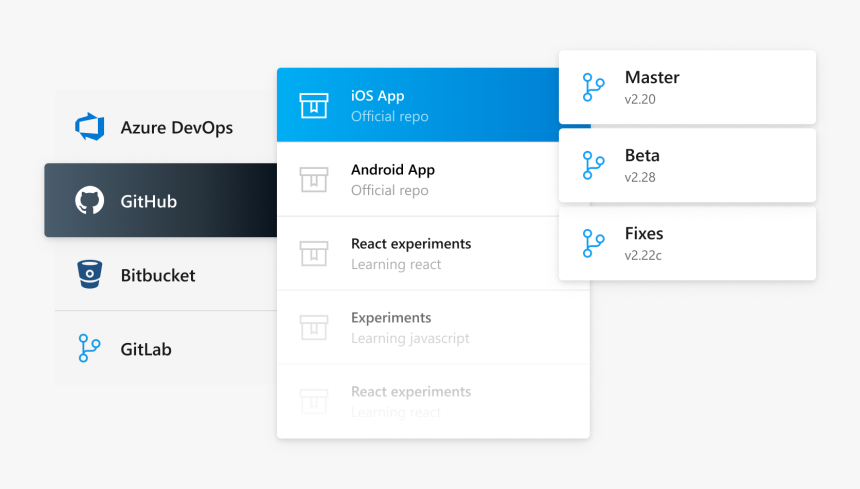Click the Android App repository icon
Image resolution: width=860 pixels, height=489 pixels.
coord(314,179)
